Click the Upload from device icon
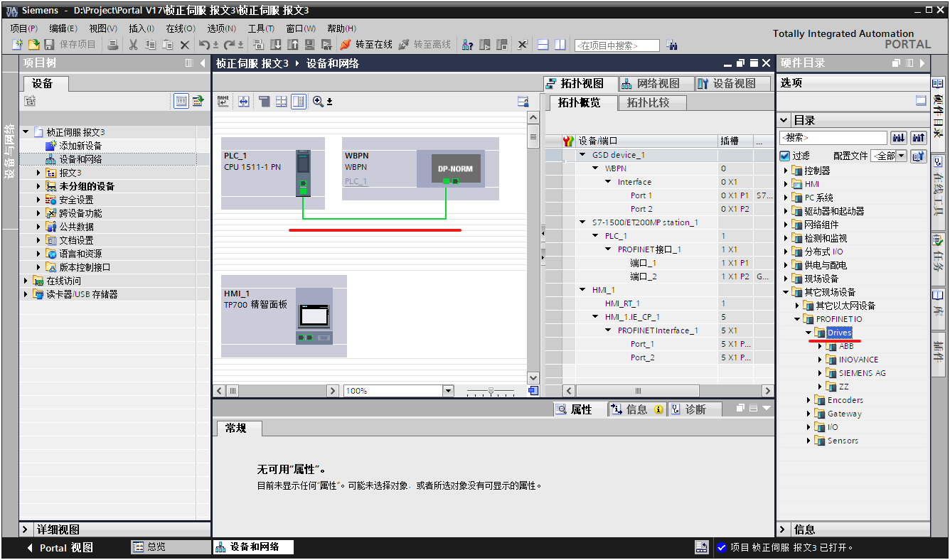Viewport: 950px width, 560px height. (x=292, y=45)
